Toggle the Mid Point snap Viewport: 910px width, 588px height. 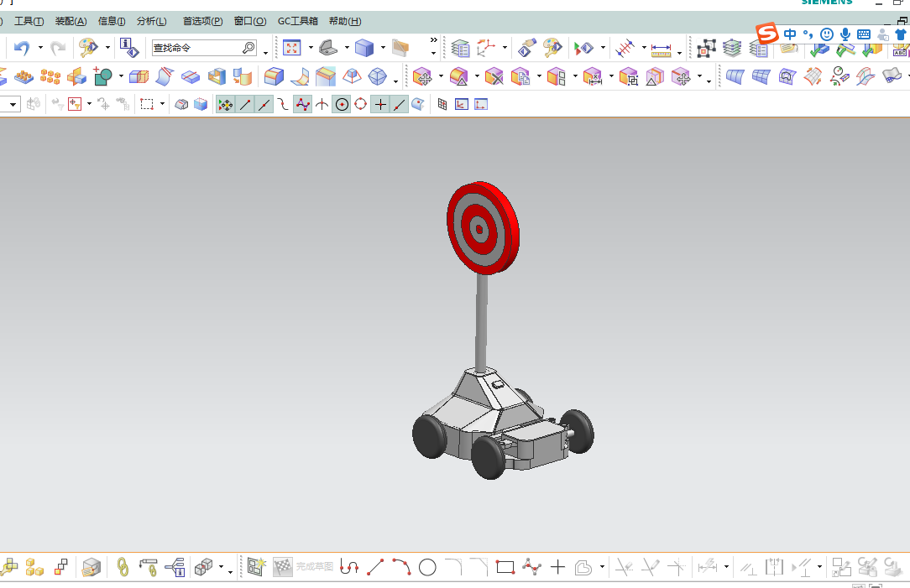(x=264, y=104)
